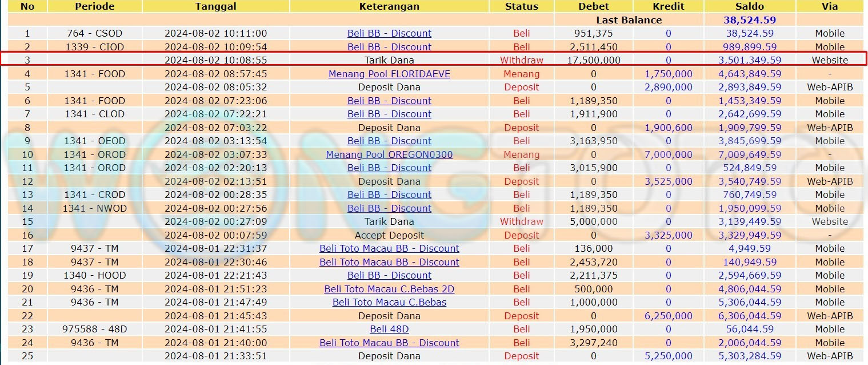Click the Tanggal column header
This screenshot has width=868, height=365.
[215, 6]
